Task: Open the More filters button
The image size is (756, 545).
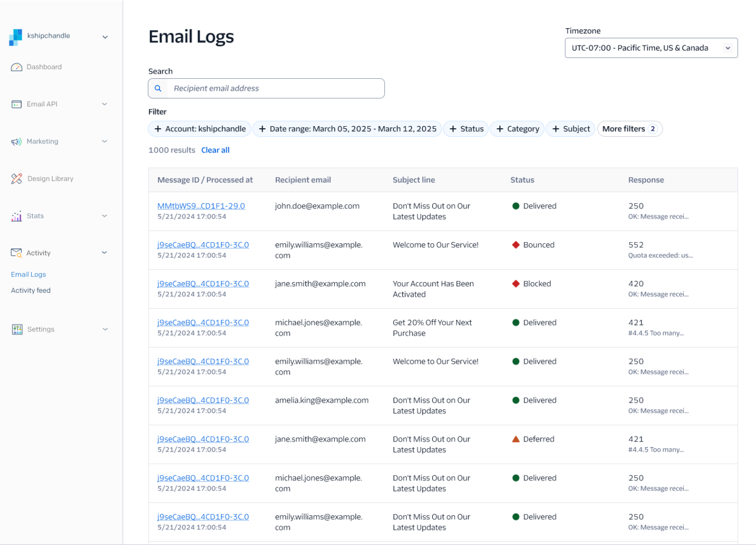Action: click(629, 129)
